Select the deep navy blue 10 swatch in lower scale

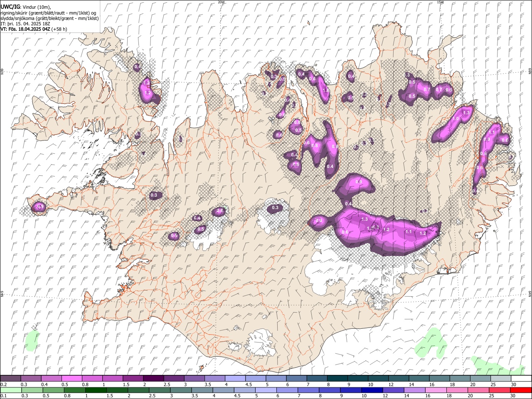point(372,390)
